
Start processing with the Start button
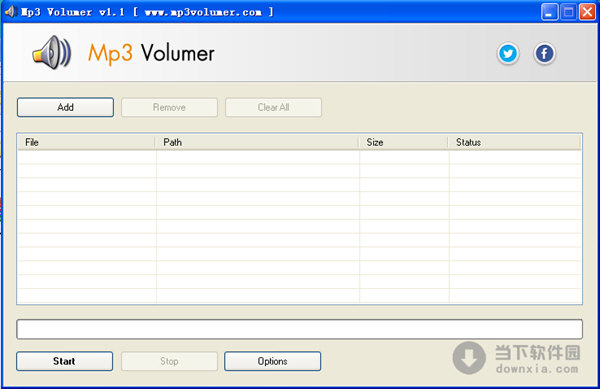[65, 361]
